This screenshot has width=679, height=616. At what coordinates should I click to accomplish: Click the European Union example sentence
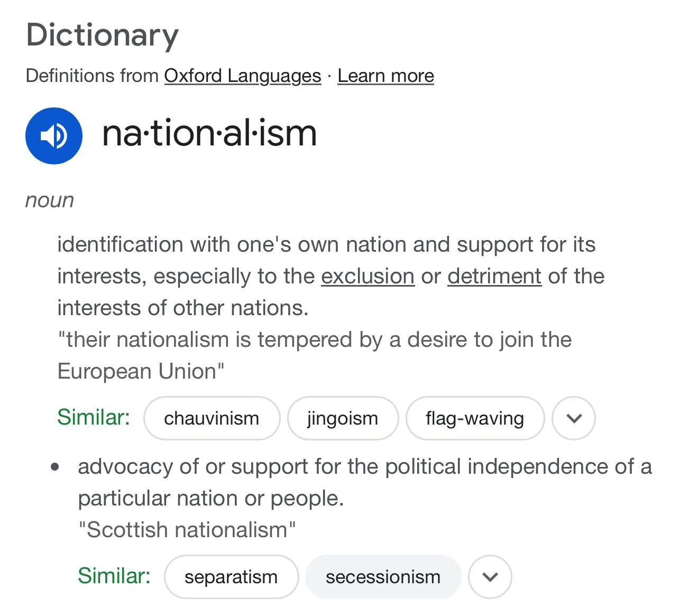314,355
